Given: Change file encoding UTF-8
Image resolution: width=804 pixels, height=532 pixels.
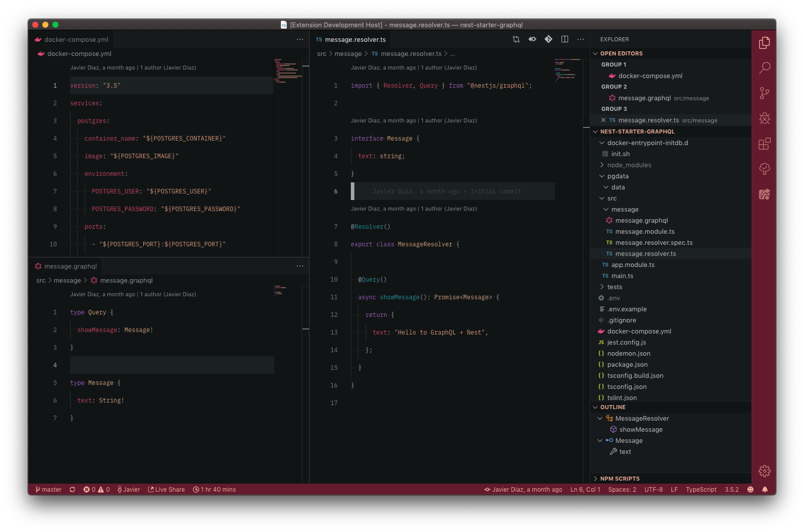Looking at the screenshot, I should coord(653,490).
